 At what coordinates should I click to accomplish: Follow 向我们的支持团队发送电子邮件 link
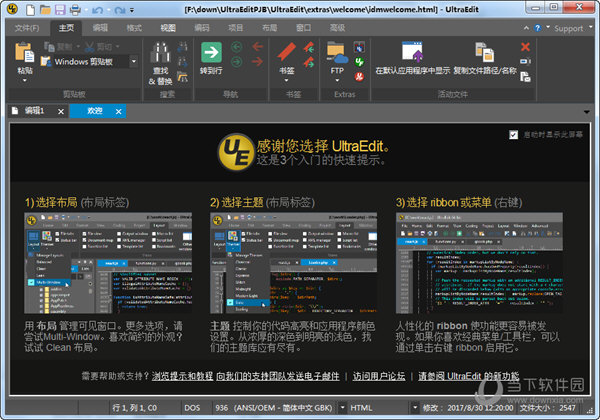click(x=278, y=376)
